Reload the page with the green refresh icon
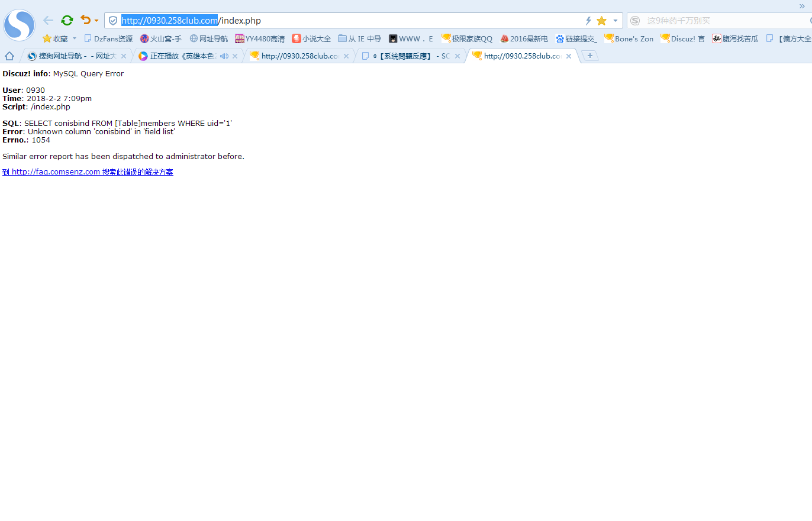Viewport: 812px width, 521px height. (x=67, y=21)
